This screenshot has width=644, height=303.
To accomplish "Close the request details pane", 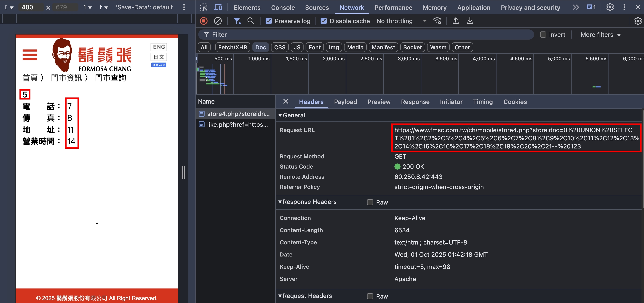I will point(286,102).
